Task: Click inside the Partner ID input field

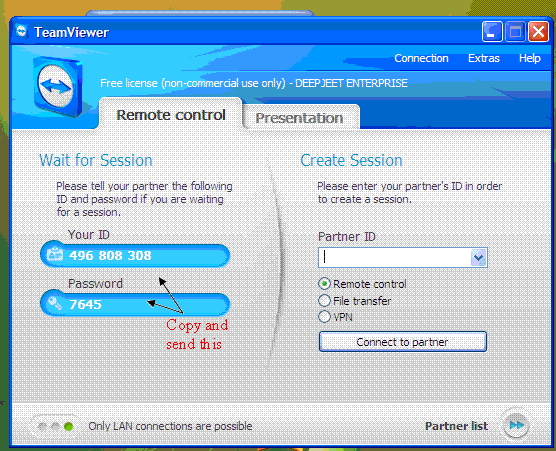Action: (x=394, y=257)
